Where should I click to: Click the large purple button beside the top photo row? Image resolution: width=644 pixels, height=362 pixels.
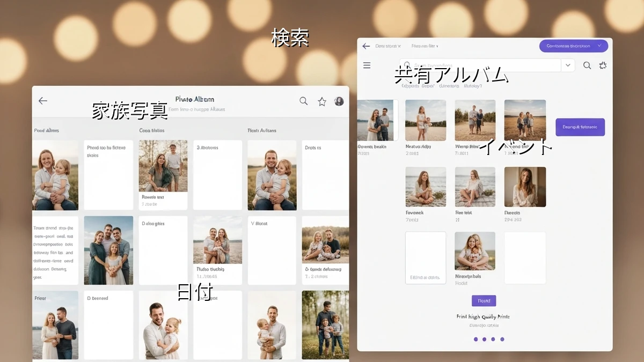(580, 127)
